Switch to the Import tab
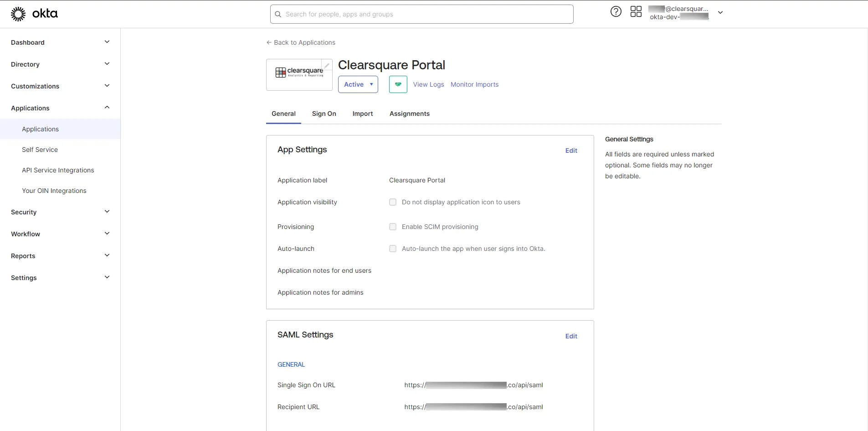 tap(363, 114)
